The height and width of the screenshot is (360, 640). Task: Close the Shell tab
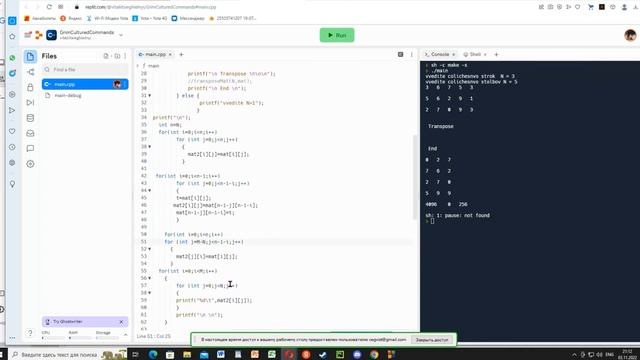coord(485,54)
